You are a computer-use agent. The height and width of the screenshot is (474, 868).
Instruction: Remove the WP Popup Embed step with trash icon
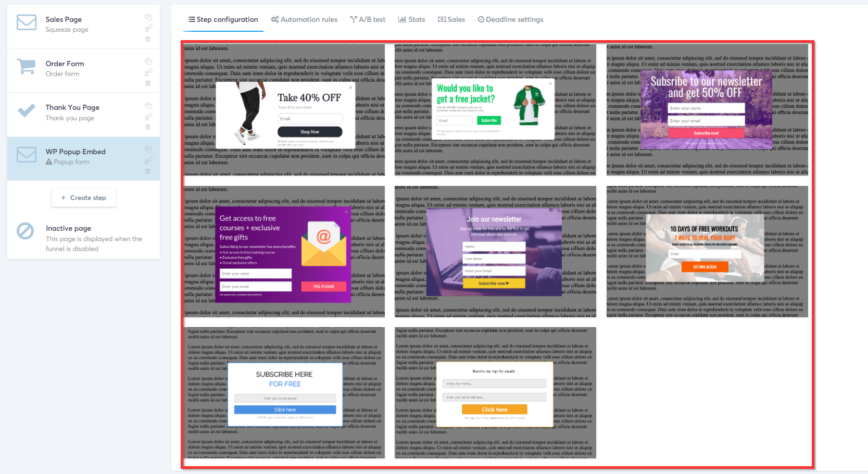[148, 171]
